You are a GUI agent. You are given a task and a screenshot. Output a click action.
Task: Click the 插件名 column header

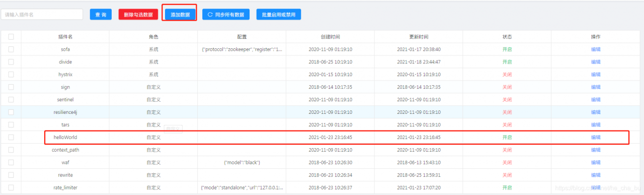(65, 37)
